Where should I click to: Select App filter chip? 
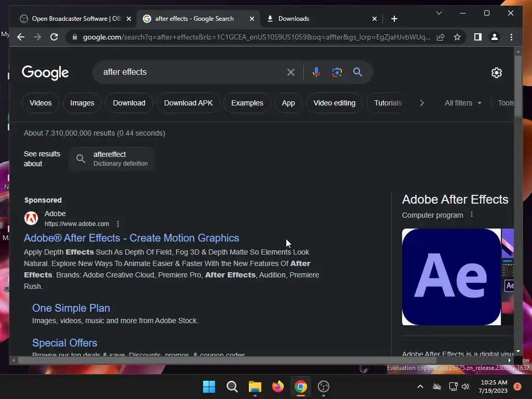click(x=288, y=103)
